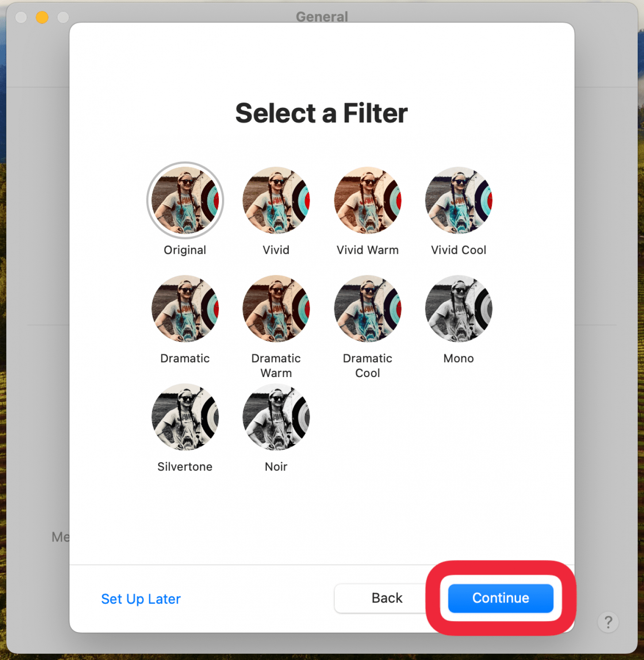Select the Silvertone filter
The height and width of the screenshot is (660, 644).
tap(185, 417)
